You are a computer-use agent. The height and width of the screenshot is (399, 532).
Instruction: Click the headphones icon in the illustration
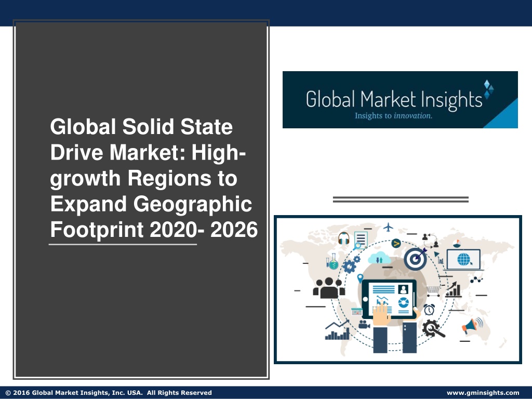coord(344,238)
